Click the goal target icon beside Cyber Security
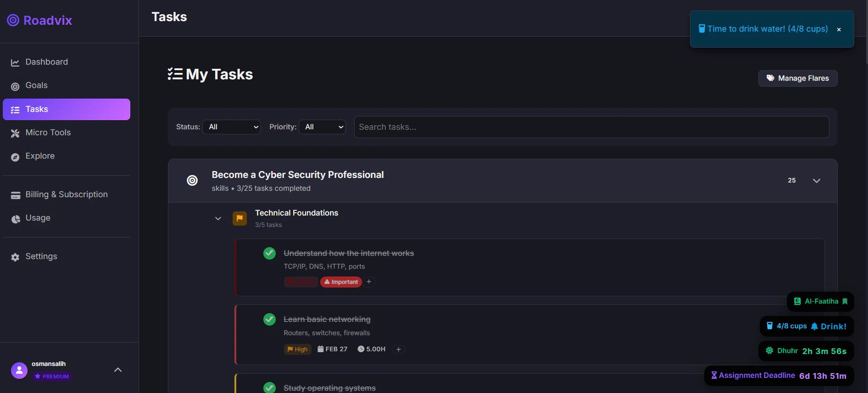The width and height of the screenshot is (868, 393). [192, 181]
